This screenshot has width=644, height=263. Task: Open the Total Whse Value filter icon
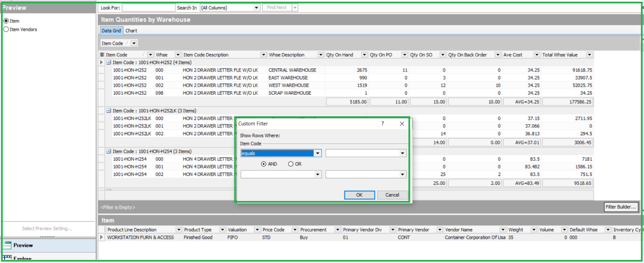tap(589, 54)
